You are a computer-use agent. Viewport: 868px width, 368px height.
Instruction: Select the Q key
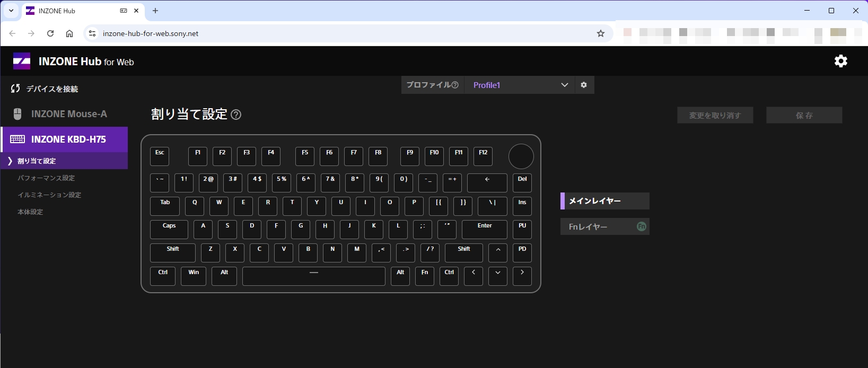195,206
